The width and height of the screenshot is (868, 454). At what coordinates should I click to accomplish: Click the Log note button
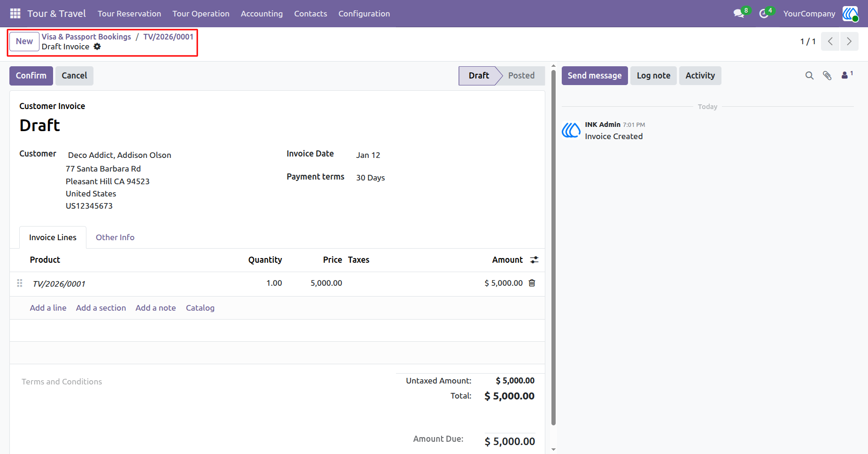[x=653, y=76]
